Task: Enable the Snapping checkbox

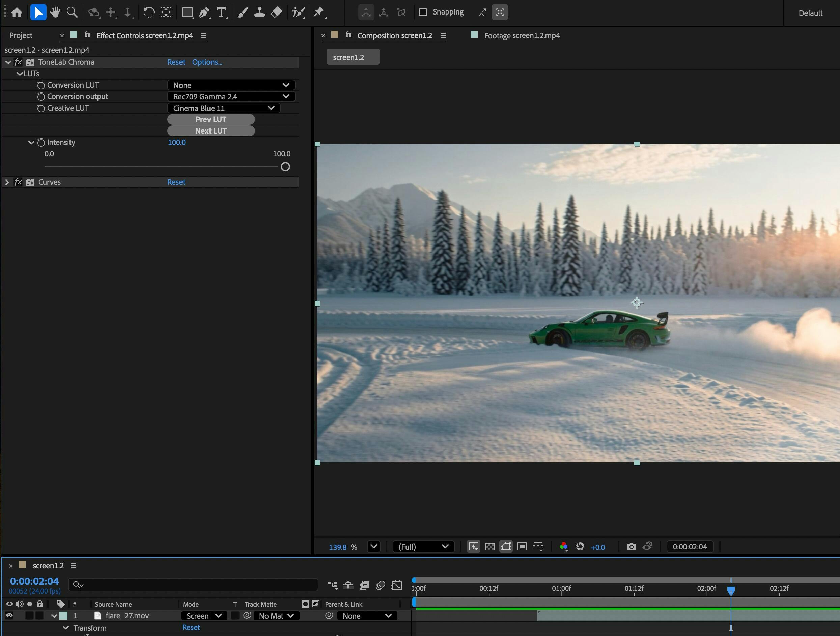Action: coord(423,12)
